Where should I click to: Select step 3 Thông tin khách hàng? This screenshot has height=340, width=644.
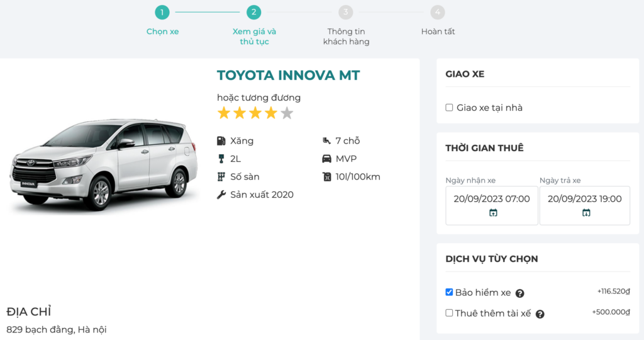[x=346, y=12]
